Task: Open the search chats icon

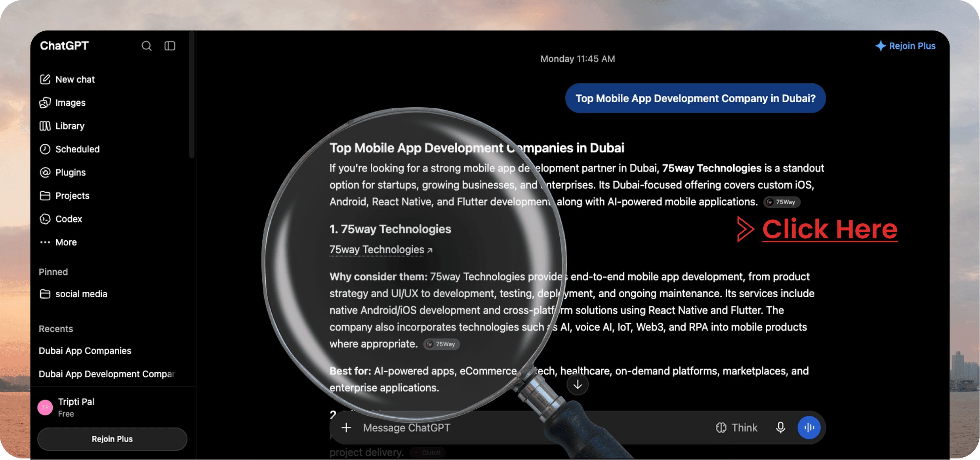Action: tap(147, 46)
